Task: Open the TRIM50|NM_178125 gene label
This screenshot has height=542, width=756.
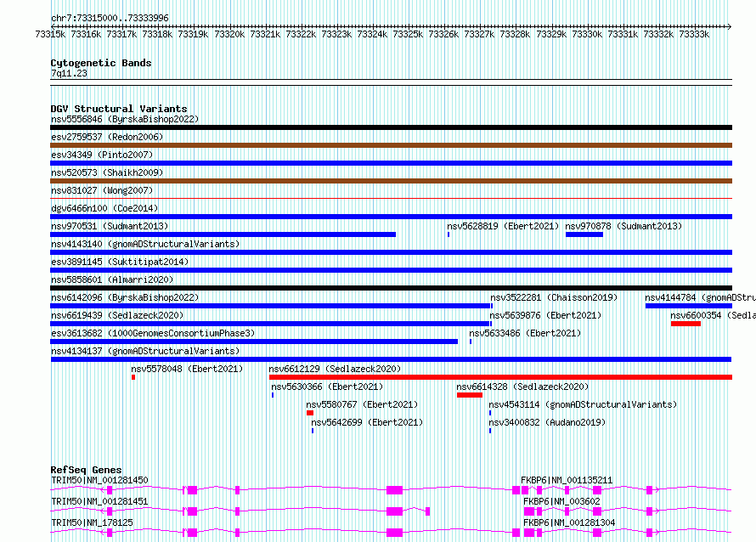Action: tap(92, 522)
